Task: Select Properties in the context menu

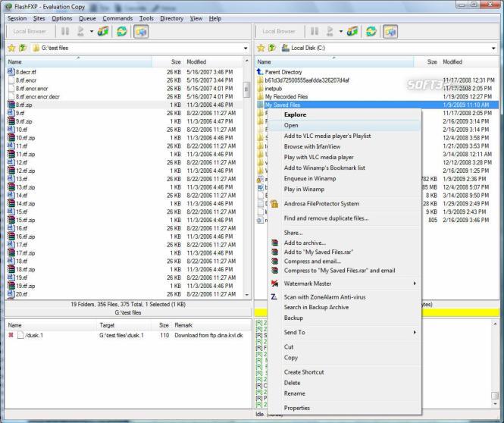Action: point(344,408)
